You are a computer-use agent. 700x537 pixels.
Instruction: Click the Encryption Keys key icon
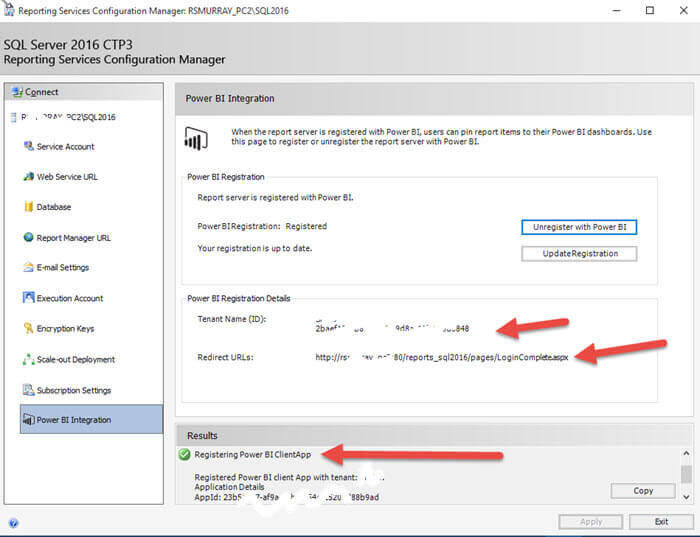coord(29,328)
